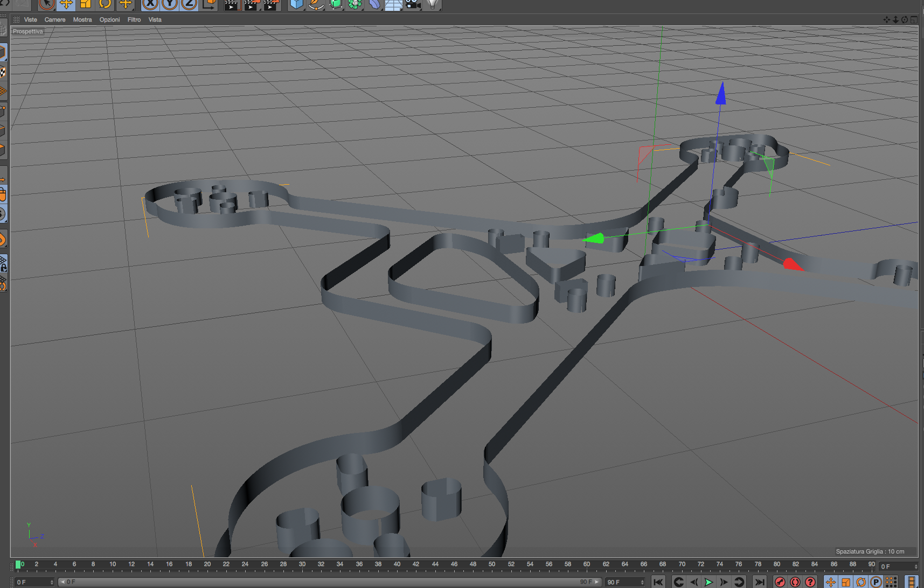The height and width of the screenshot is (588, 924).
Task: Toggle position keyframe recording
Action: (831, 582)
